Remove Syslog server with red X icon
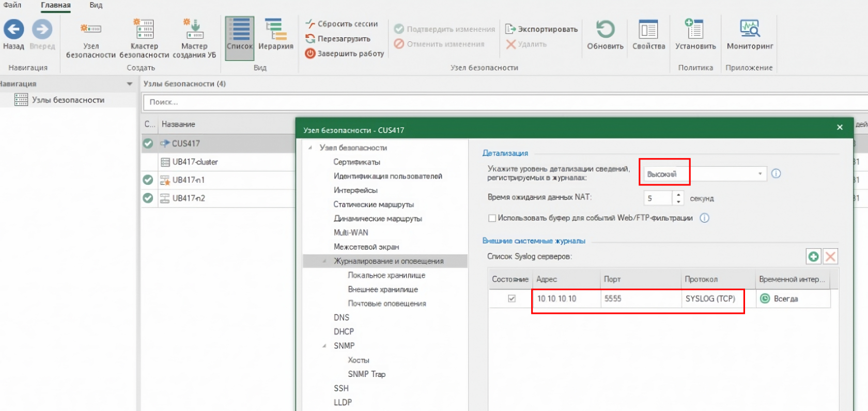Viewport: 868px width, 411px height. pyautogui.click(x=830, y=257)
